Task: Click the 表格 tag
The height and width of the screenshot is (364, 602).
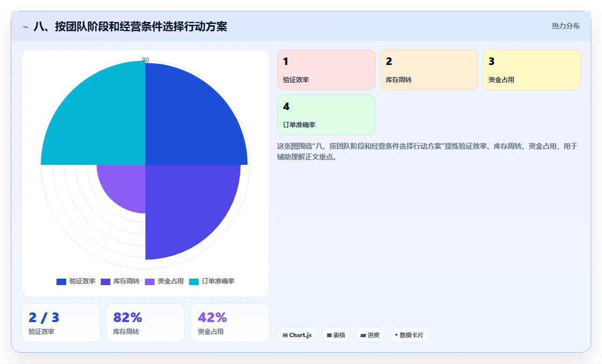Action: 336,335
